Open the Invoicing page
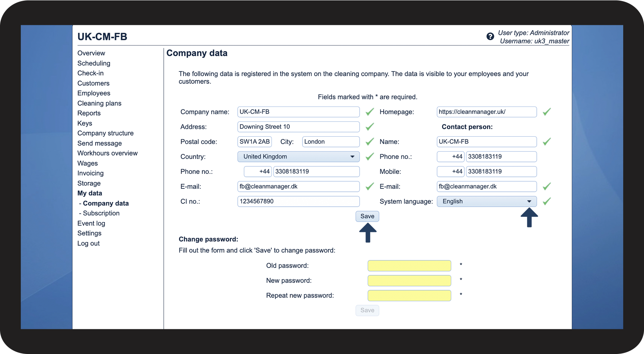 point(90,174)
